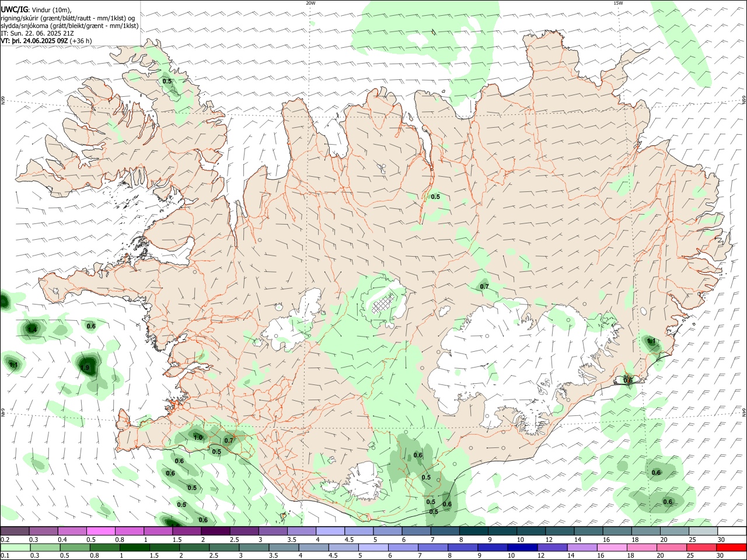Select the snow-scale swatch between 1.5 and 2
The height and width of the screenshot is (560, 747).
click(x=187, y=531)
